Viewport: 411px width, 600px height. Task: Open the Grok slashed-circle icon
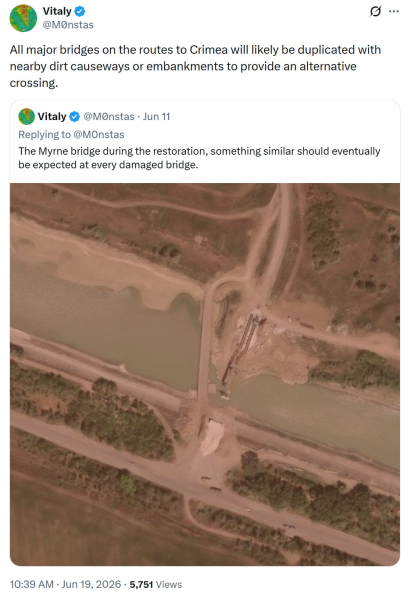point(375,11)
